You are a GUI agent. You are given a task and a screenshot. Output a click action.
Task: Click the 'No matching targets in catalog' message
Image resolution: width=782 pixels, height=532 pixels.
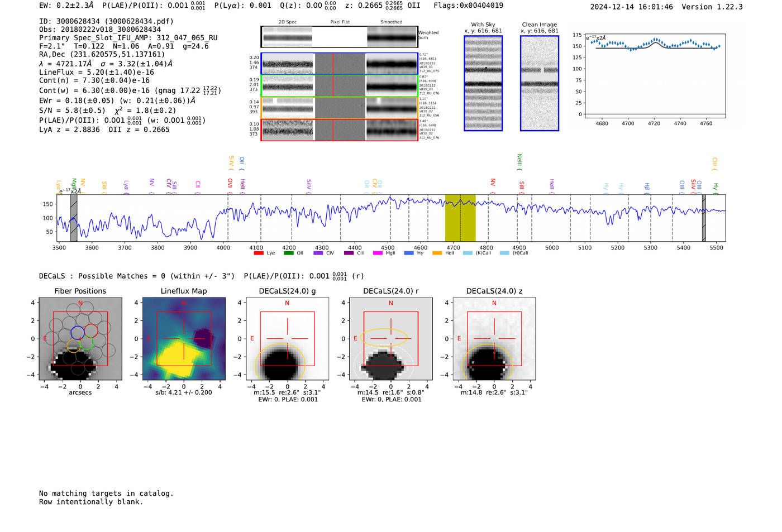point(106,493)
